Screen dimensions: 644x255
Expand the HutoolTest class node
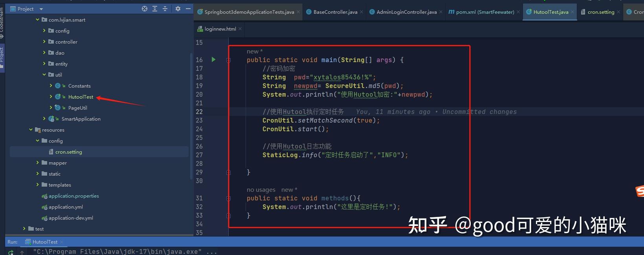pyautogui.click(x=51, y=97)
